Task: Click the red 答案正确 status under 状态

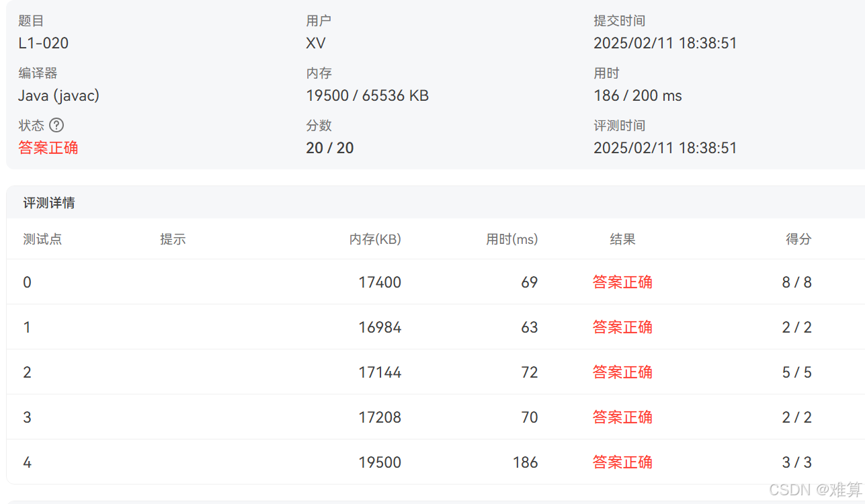Action: point(48,148)
